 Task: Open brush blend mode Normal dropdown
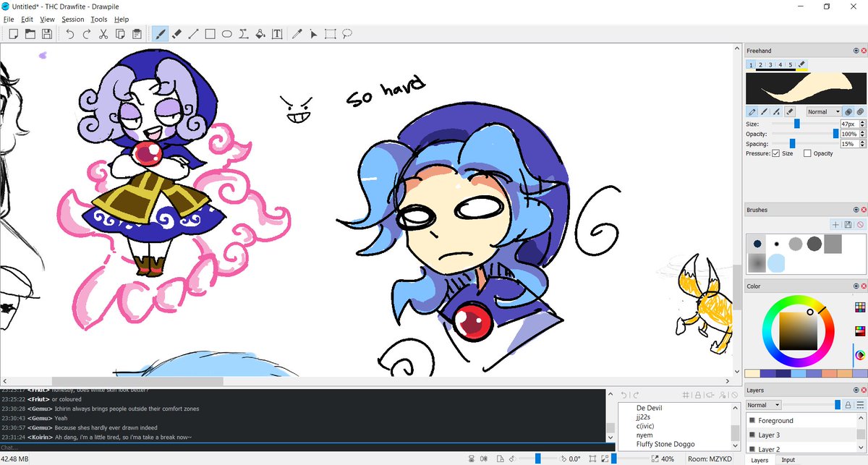[x=824, y=112]
